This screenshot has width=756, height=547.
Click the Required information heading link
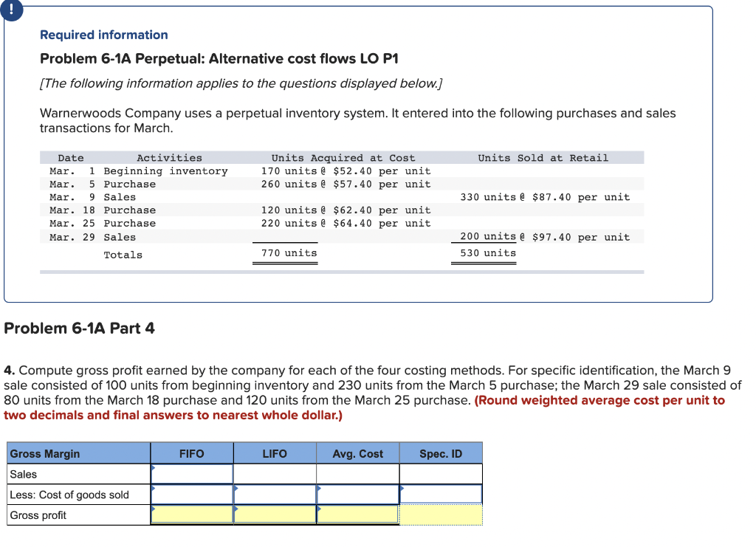(103, 35)
